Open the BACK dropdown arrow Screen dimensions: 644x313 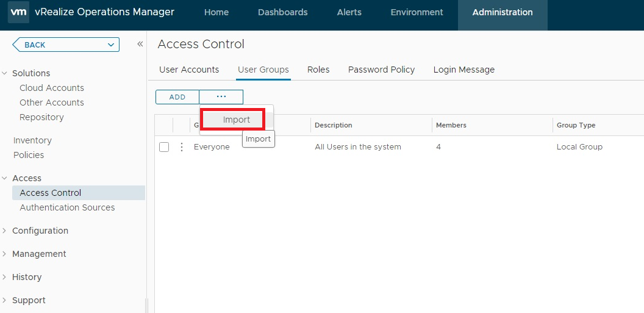click(x=111, y=45)
